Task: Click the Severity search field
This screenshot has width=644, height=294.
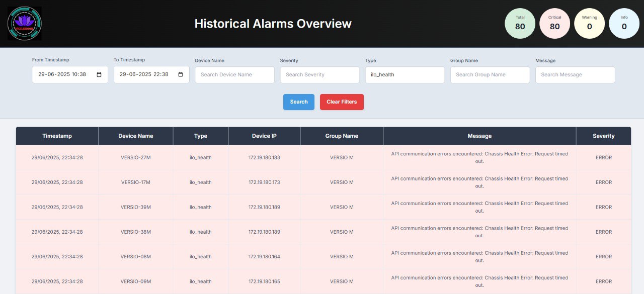Action: [x=319, y=74]
